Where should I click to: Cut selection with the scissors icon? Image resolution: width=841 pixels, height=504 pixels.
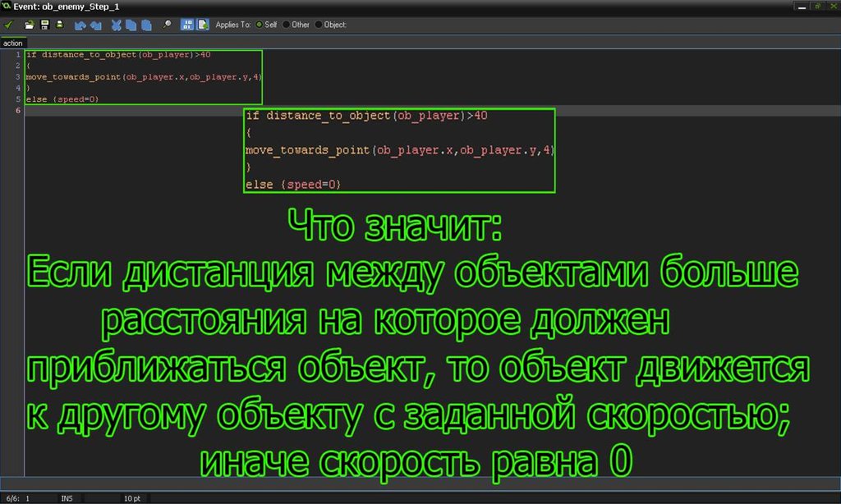[x=117, y=25]
